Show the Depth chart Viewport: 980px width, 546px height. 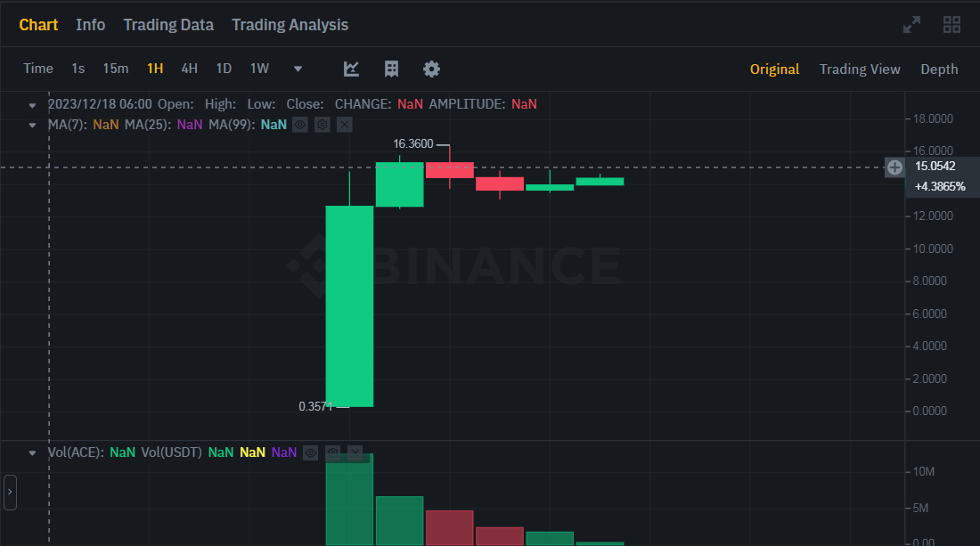(x=939, y=69)
